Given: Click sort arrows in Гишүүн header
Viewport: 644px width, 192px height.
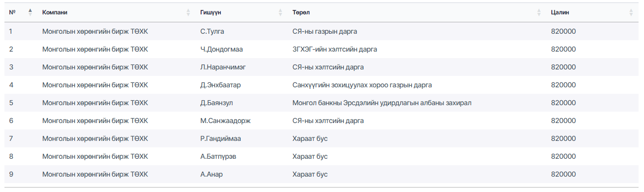Looking at the screenshot, I should (x=280, y=12).
